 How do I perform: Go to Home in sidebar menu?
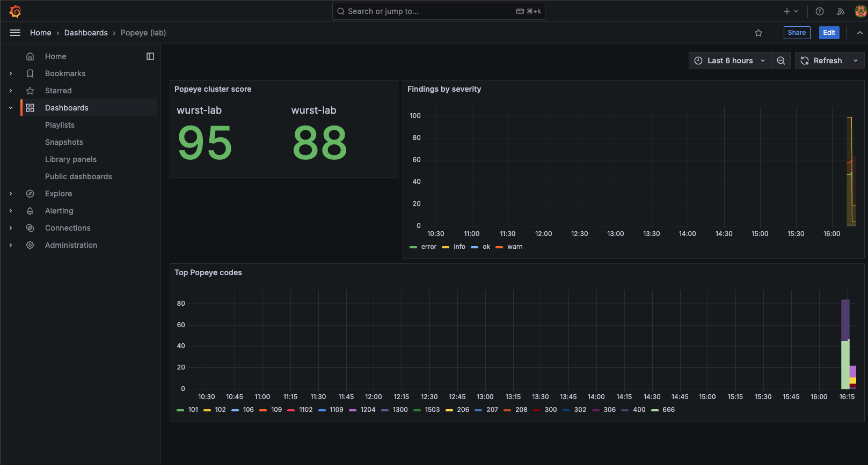55,56
